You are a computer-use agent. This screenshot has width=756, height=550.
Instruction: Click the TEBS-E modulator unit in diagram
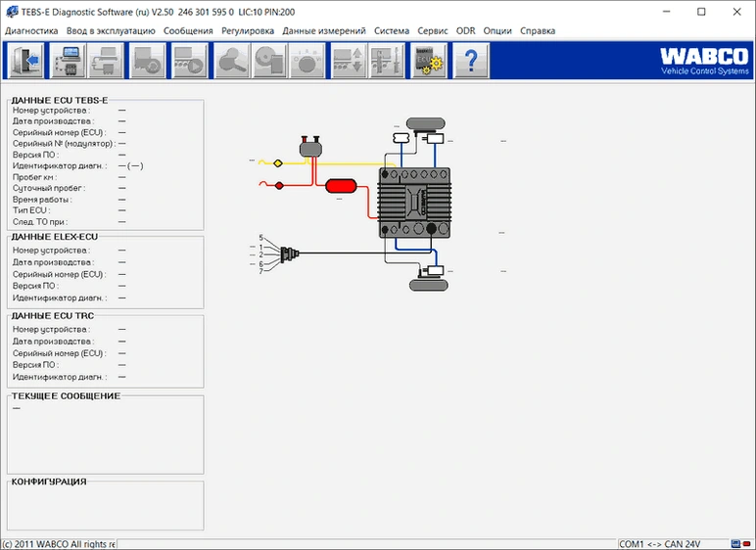point(414,203)
